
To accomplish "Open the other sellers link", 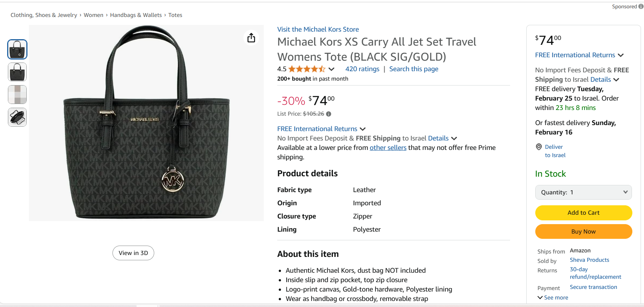I will pyautogui.click(x=388, y=148).
